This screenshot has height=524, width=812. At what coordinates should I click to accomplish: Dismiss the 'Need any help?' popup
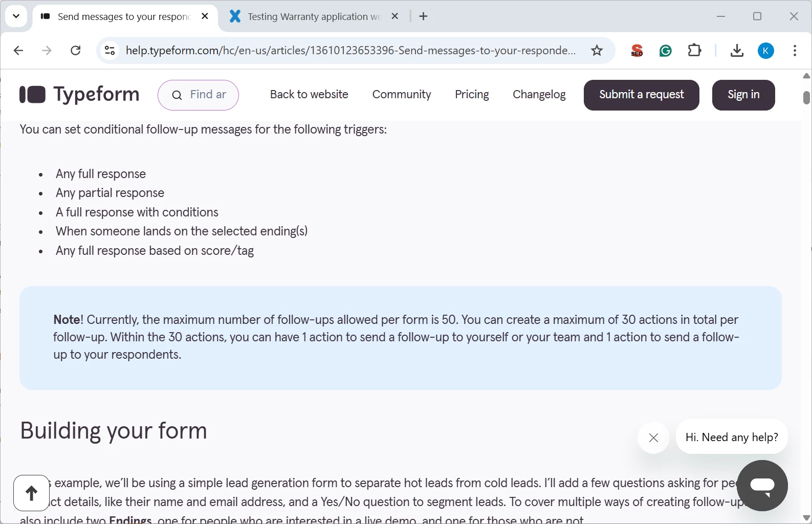[653, 438]
